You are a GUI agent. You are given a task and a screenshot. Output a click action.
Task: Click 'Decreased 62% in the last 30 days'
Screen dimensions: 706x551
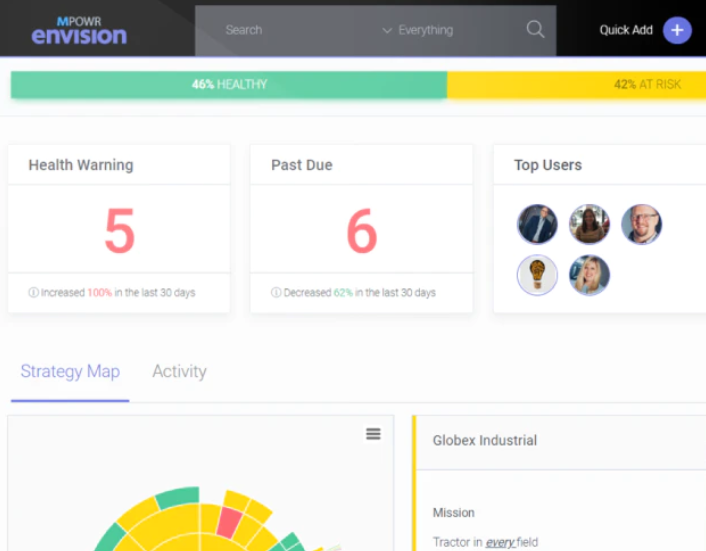360,293
